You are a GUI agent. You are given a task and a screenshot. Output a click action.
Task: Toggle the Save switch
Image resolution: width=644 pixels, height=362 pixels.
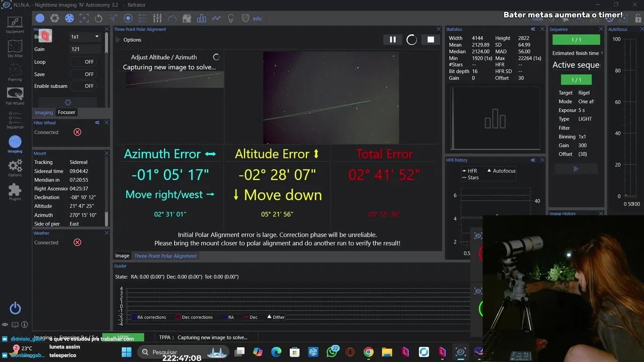click(x=83, y=74)
